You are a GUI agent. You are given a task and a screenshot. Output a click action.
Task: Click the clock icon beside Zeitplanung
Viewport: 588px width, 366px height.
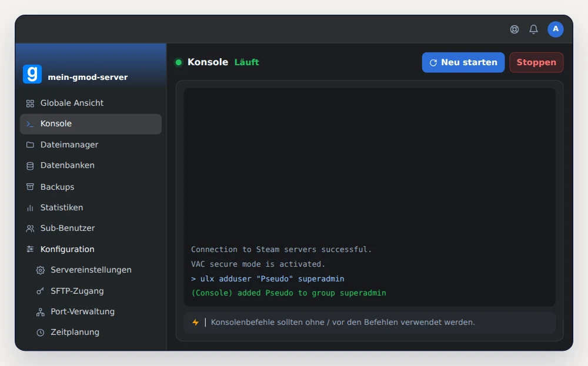[40, 333]
